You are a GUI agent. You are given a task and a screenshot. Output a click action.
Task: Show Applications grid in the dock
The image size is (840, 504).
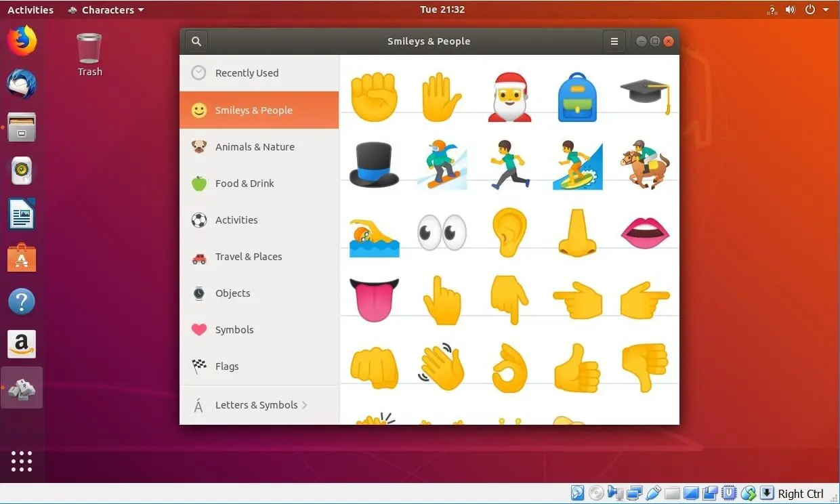pyautogui.click(x=22, y=461)
